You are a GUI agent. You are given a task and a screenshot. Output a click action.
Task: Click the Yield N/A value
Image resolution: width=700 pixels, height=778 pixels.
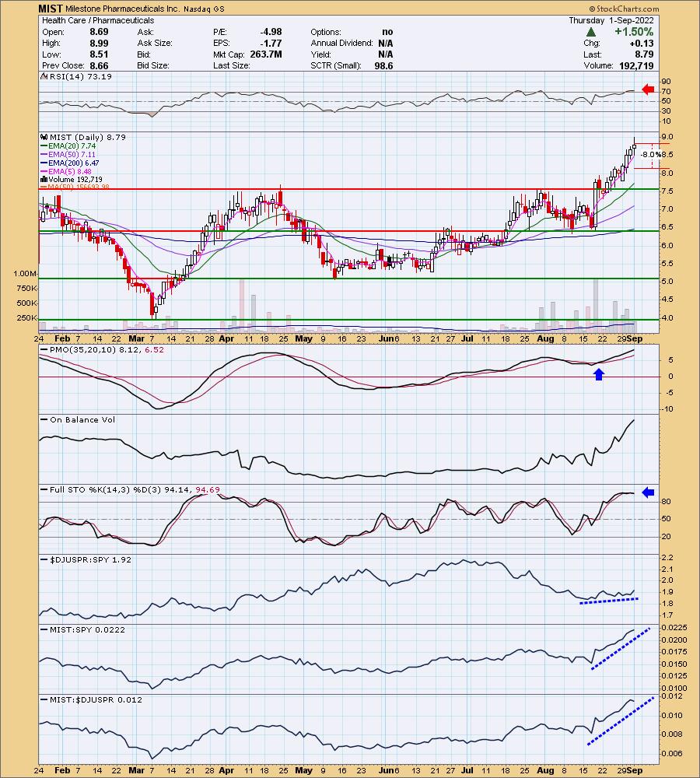click(x=386, y=54)
